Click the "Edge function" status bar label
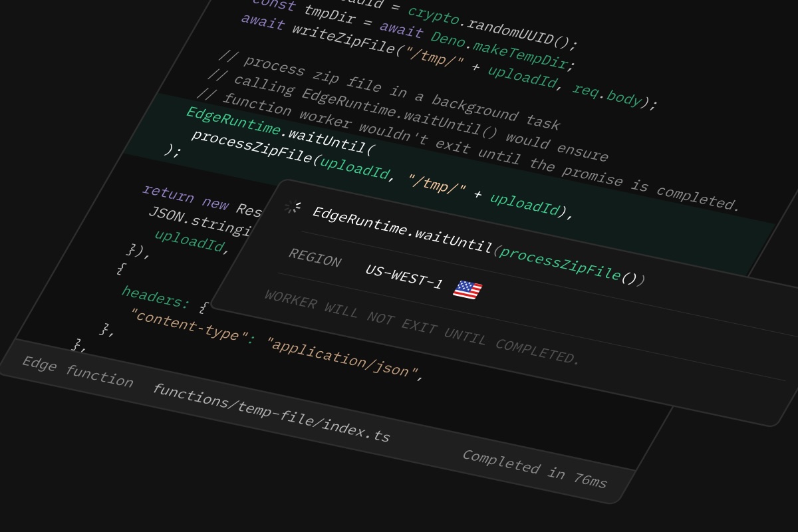Viewport: 798px width, 532px height. coord(78,372)
